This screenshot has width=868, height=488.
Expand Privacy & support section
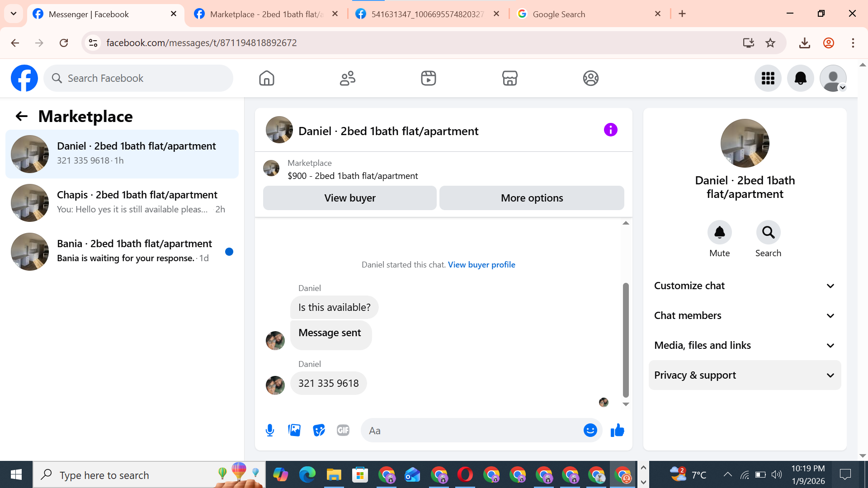(744, 375)
